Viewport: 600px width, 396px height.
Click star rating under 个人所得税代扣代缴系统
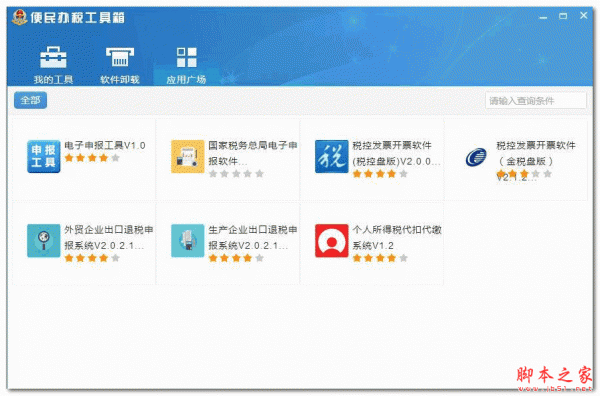tap(380, 258)
